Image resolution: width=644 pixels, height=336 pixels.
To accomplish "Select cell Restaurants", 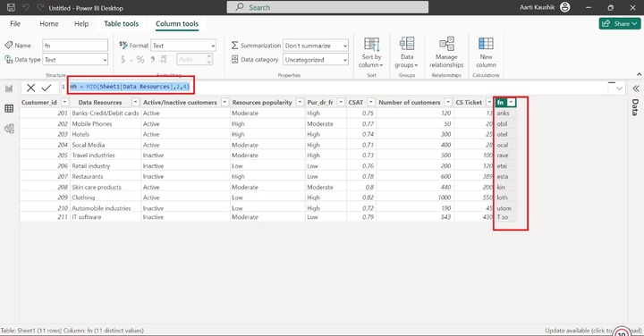I will (106, 176).
